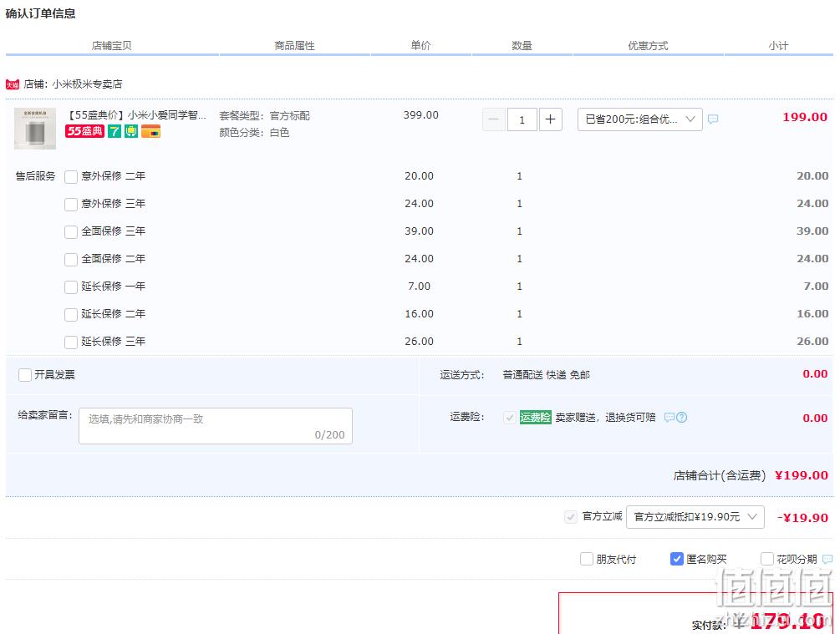Click the 小计 column header
The height and width of the screenshot is (634, 840).
(x=778, y=45)
